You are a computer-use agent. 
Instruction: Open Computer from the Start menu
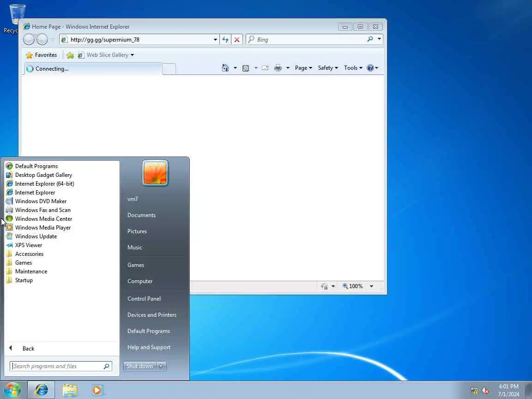click(x=140, y=281)
